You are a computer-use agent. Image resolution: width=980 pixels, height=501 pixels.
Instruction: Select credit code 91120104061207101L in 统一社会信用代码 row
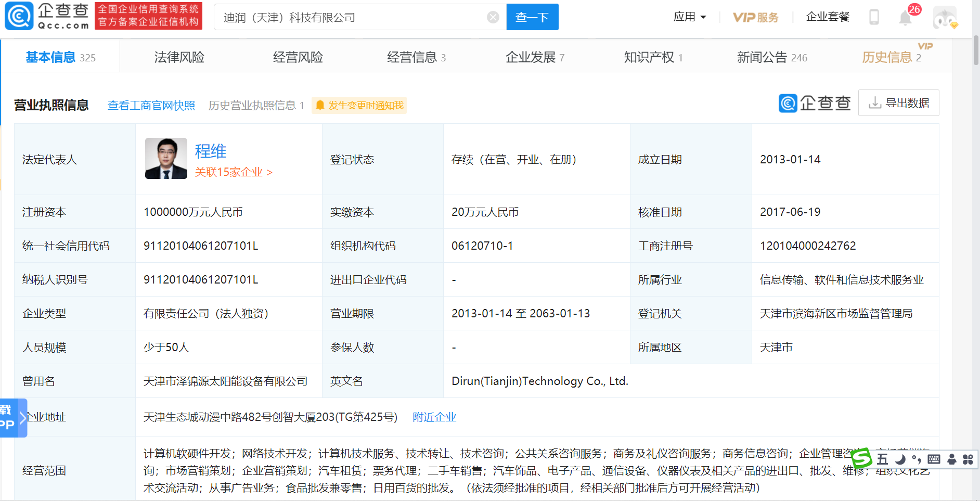tap(201, 246)
